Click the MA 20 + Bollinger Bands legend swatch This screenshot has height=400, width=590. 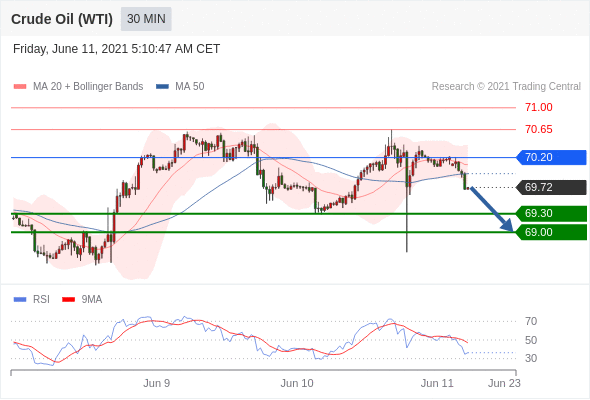pyautogui.click(x=20, y=87)
